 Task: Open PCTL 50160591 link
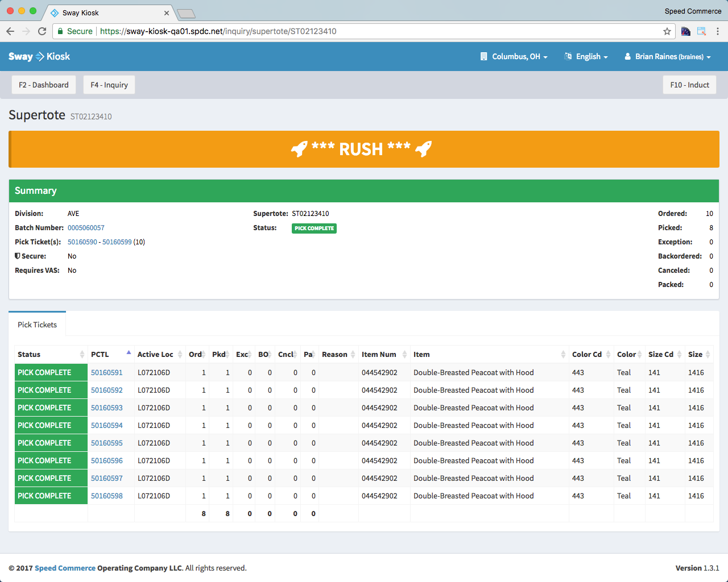tap(107, 372)
